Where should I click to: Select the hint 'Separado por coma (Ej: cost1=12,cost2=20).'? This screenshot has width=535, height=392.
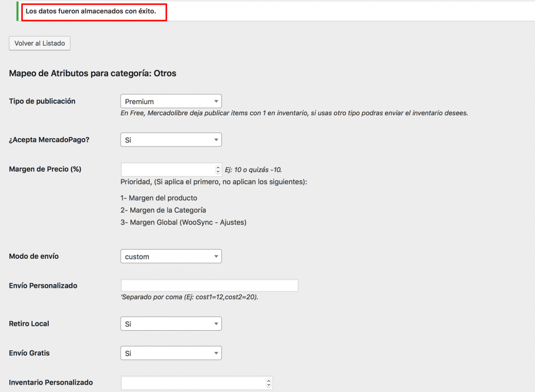point(189,297)
